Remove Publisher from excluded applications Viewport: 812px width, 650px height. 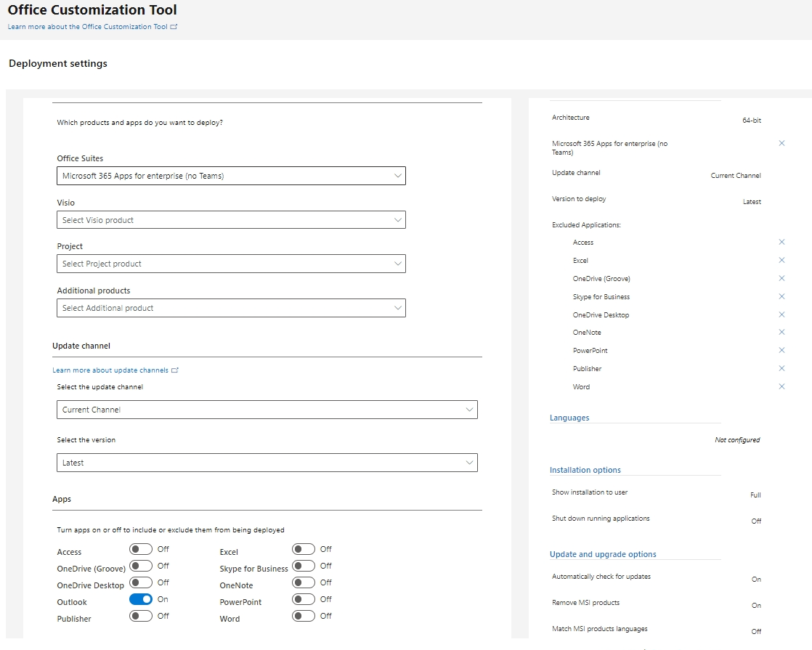click(781, 368)
